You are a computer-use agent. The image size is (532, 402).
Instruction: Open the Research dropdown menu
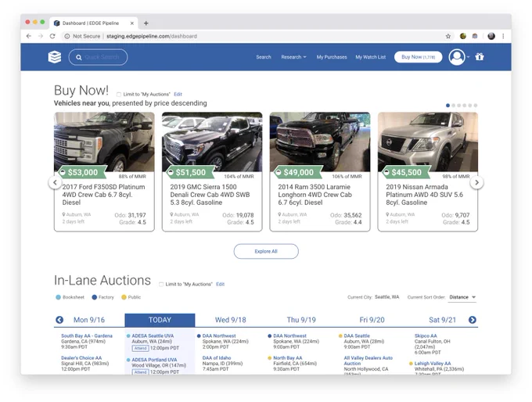point(293,57)
